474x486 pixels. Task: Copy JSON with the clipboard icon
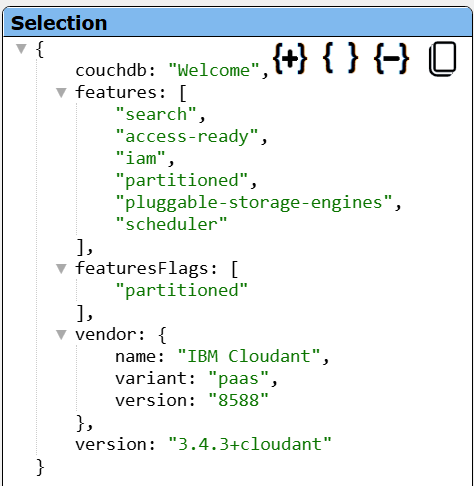tap(443, 59)
